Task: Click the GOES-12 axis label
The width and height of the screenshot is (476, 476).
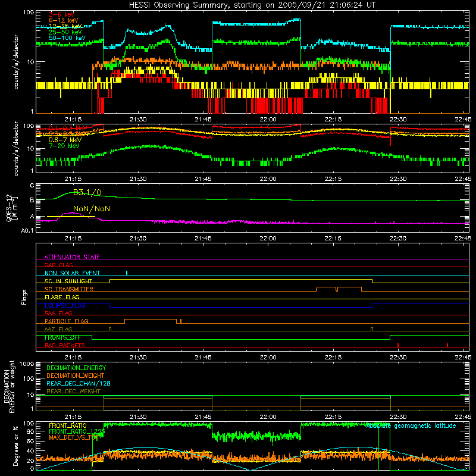Action: [11, 208]
